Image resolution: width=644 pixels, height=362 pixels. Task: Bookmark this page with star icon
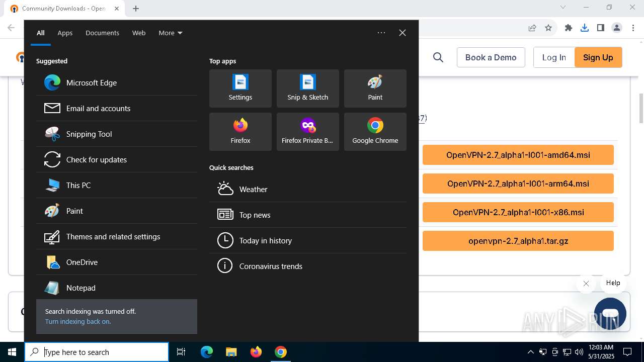tap(548, 28)
